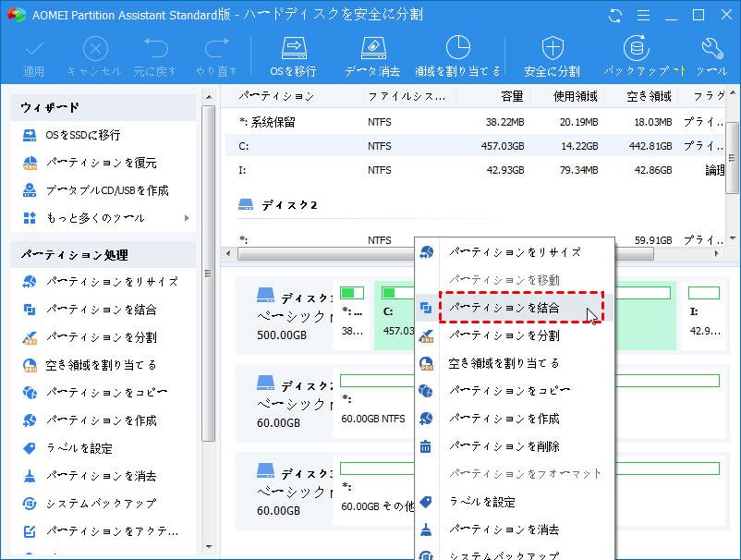This screenshot has height=560, width=741.
Task: Select the C: partition row in the list
Action: 475,146
